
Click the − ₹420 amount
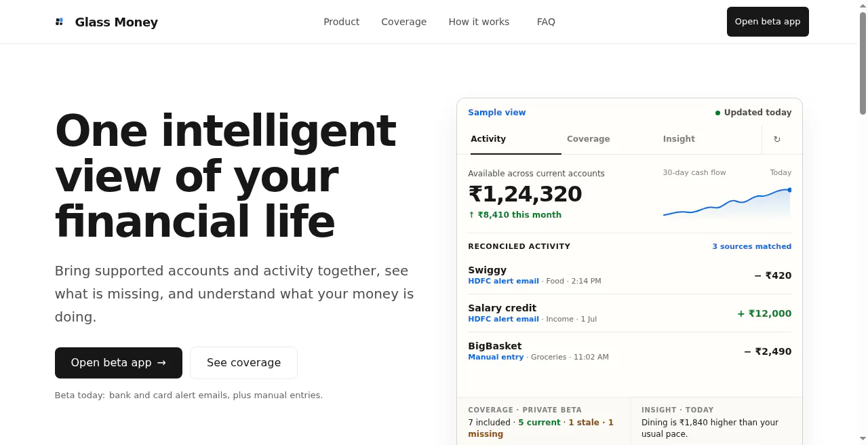point(772,275)
